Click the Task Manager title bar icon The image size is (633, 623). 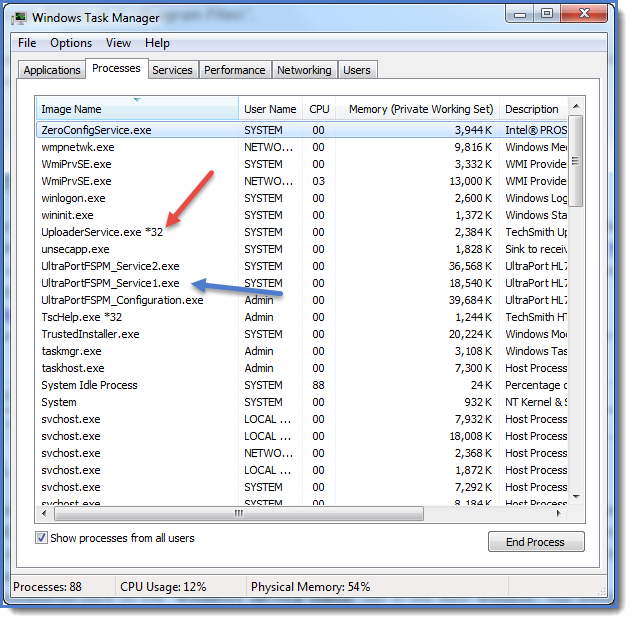[19, 18]
